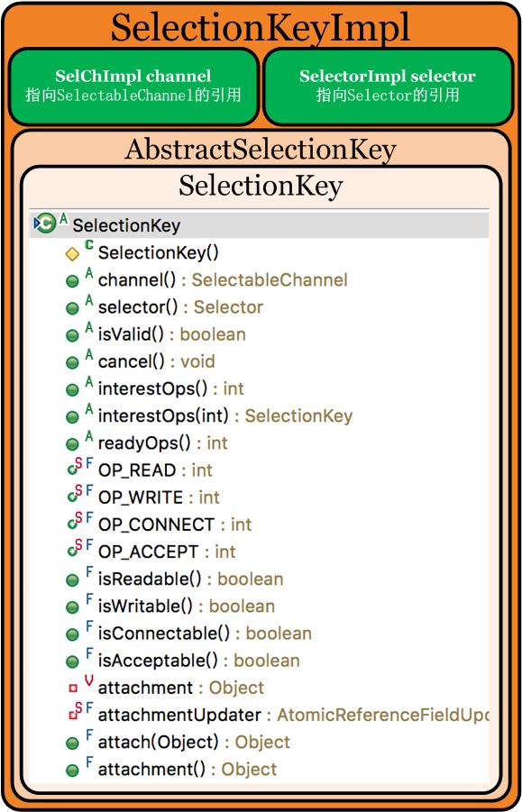Screen dimensions: 522x812
Task: Select the selector() : Selector entry
Action: point(180,307)
